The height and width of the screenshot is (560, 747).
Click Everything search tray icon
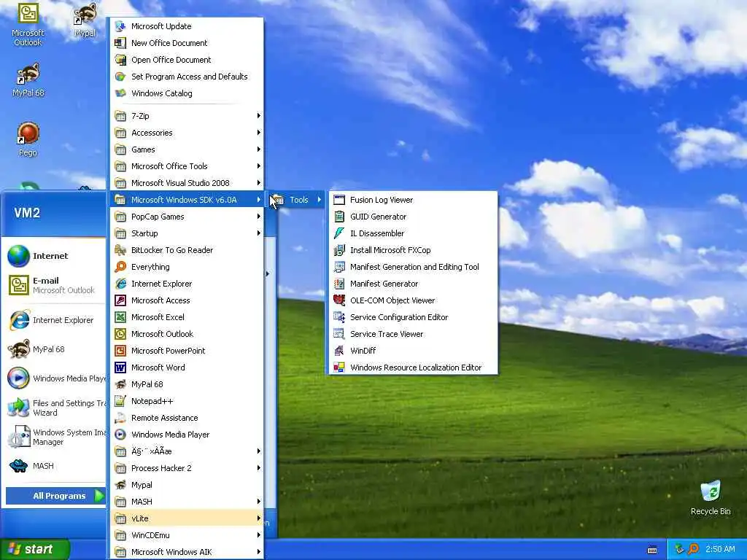coord(694,549)
